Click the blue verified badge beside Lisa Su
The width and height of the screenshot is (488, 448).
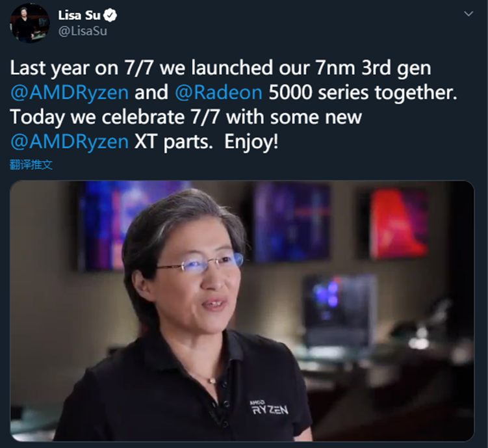[x=110, y=15]
